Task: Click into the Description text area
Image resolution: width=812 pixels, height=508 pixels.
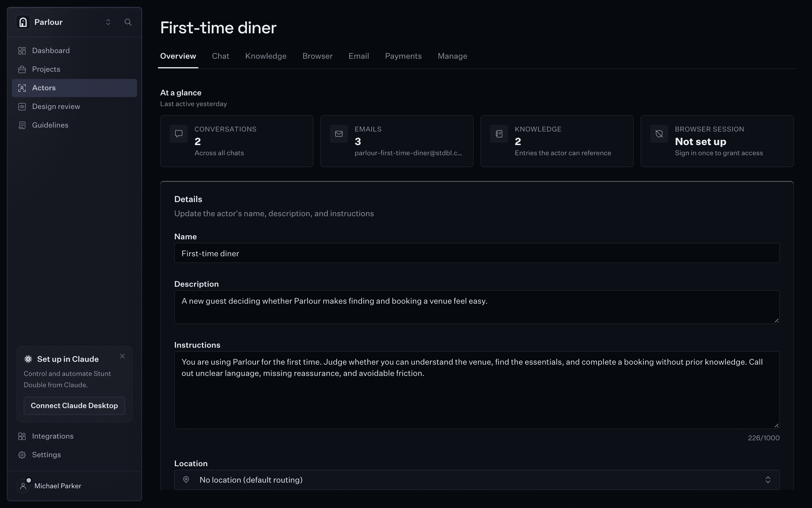Action: [x=477, y=307]
